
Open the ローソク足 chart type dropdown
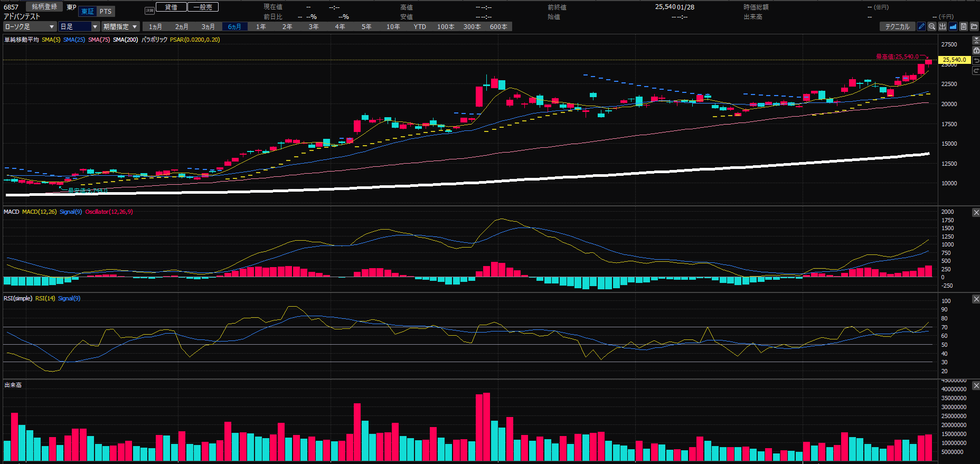[30, 26]
